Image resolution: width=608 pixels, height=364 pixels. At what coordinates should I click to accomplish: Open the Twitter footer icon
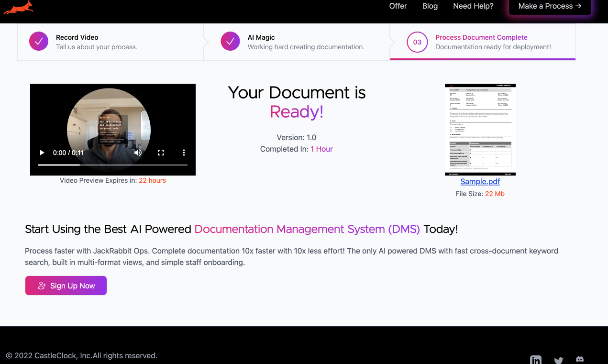coord(558,360)
